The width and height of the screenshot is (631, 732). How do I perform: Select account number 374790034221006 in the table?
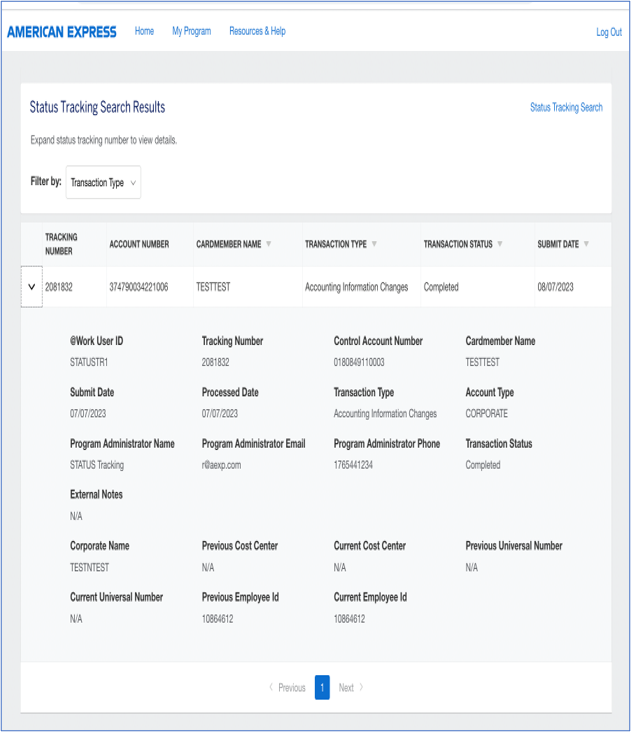(x=139, y=287)
